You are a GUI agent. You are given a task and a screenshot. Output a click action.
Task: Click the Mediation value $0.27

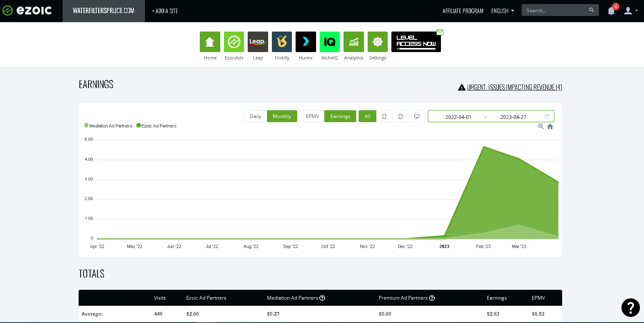[x=273, y=314]
